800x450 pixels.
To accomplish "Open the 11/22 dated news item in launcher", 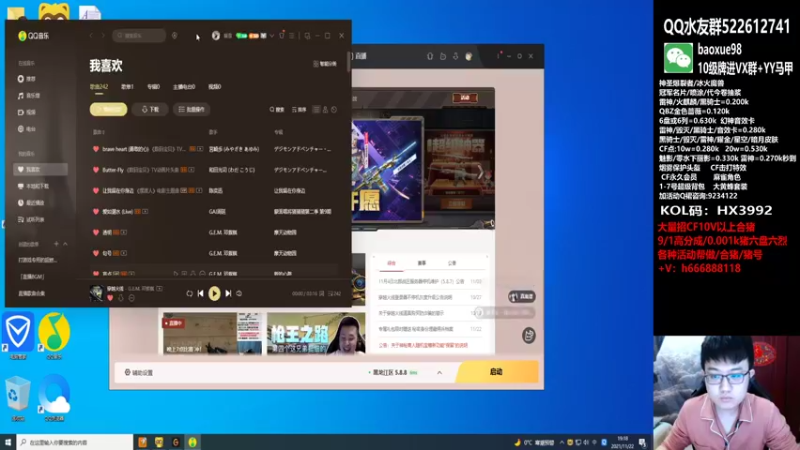I will [x=430, y=329].
